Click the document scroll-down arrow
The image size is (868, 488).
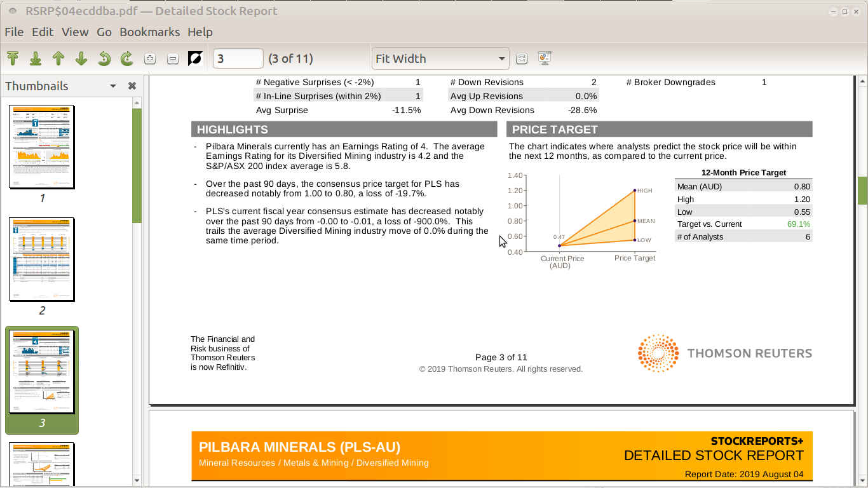point(862,481)
